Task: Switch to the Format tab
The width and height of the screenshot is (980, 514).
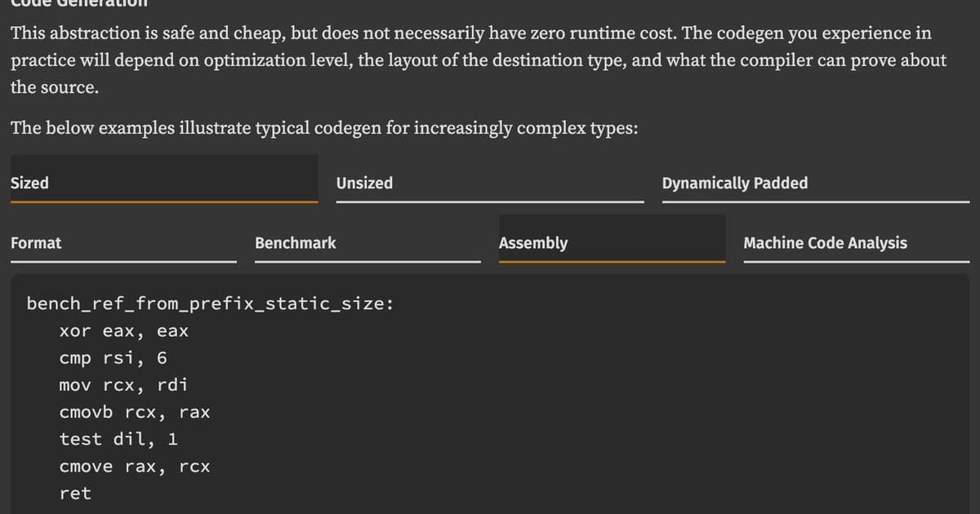Action: [x=37, y=242]
